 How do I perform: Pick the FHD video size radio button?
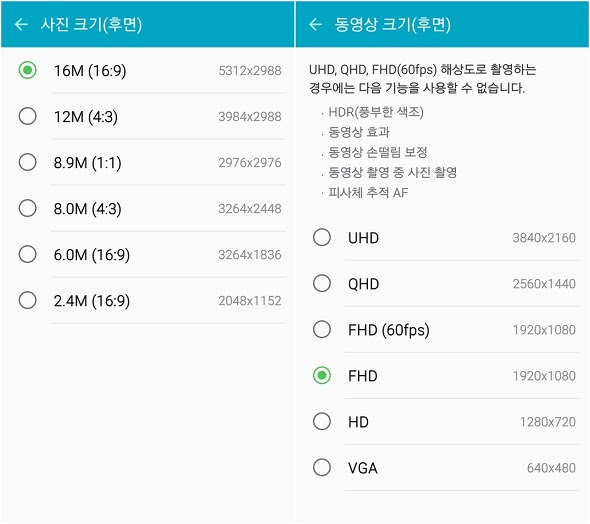tap(322, 375)
